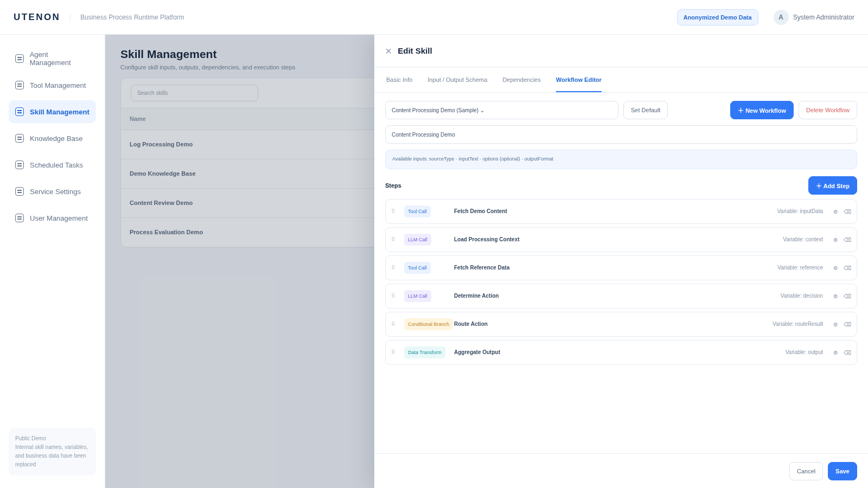
Task: Delete the Route Action step
Action: pos(847,325)
